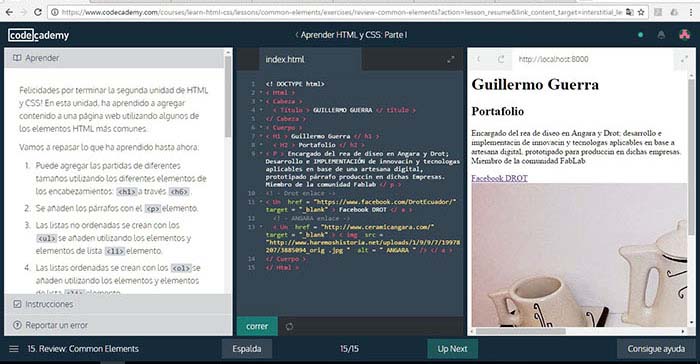The image size is (700, 364).
Task: Click Reportar un error
Action: click(x=118, y=325)
